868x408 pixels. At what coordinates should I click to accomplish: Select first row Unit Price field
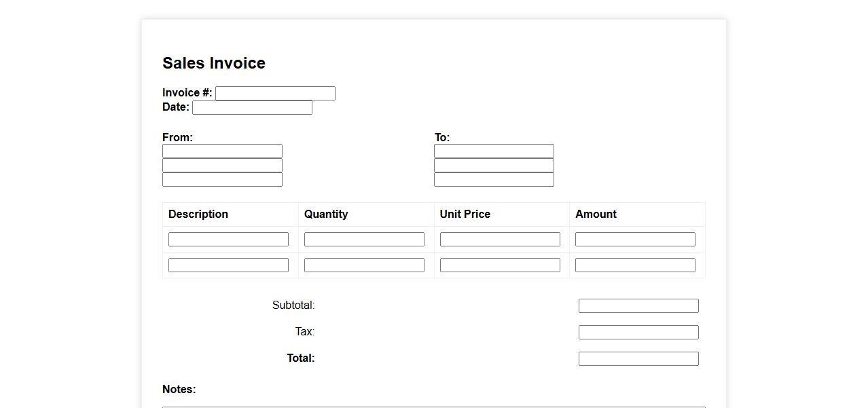[x=500, y=239]
